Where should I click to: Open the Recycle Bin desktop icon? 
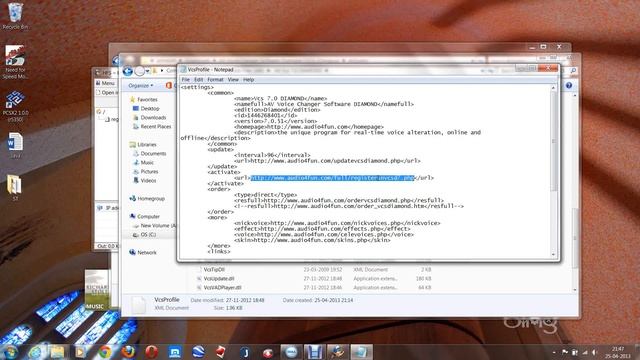point(15,16)
